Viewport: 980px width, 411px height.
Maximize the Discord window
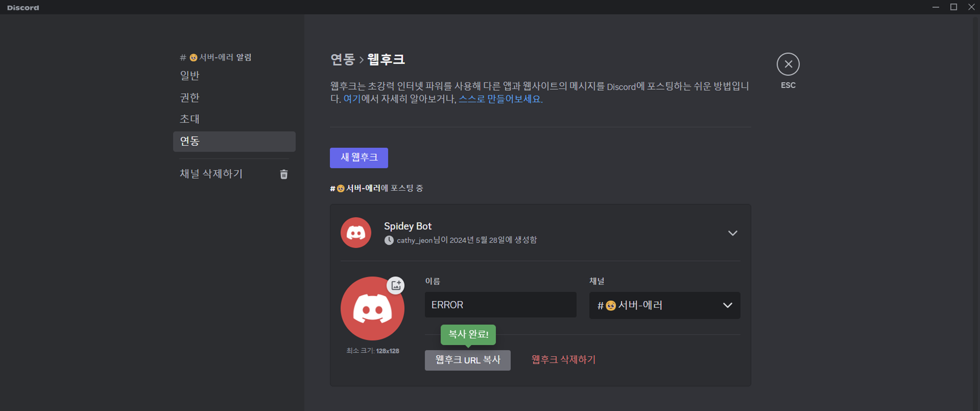tap(954, 7)
